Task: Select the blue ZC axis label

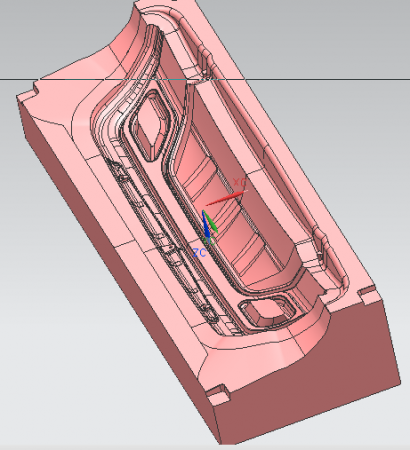Action: point(200,252)
